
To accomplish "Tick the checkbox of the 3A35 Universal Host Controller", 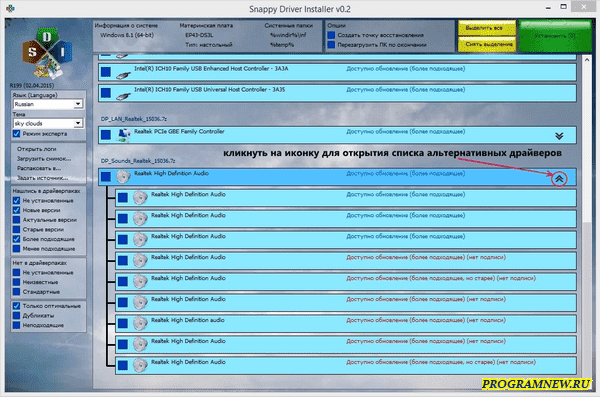I will (106, 93).
